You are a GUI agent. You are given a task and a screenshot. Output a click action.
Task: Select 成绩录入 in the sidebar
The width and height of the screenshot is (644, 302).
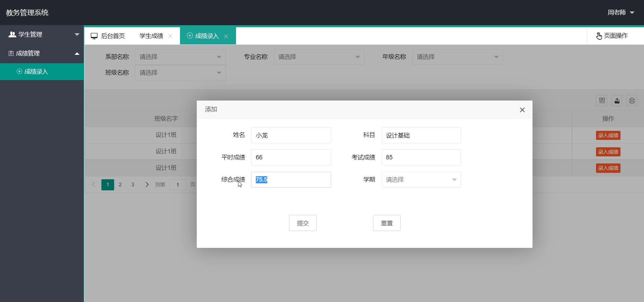click(36, 72)
